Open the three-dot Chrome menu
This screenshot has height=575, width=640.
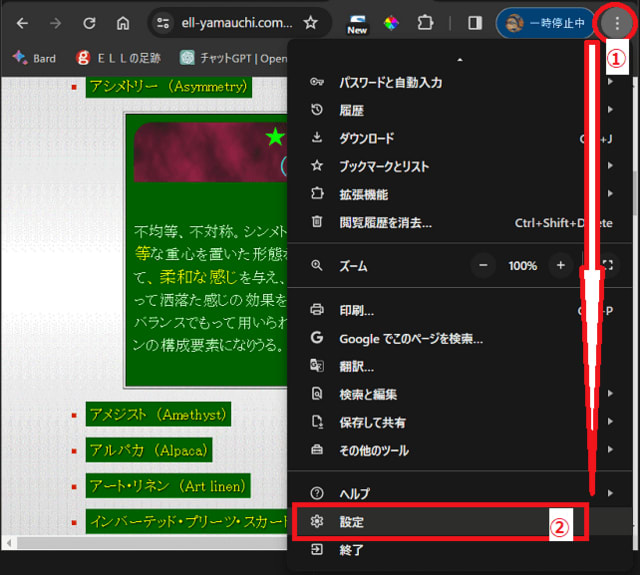616,23
